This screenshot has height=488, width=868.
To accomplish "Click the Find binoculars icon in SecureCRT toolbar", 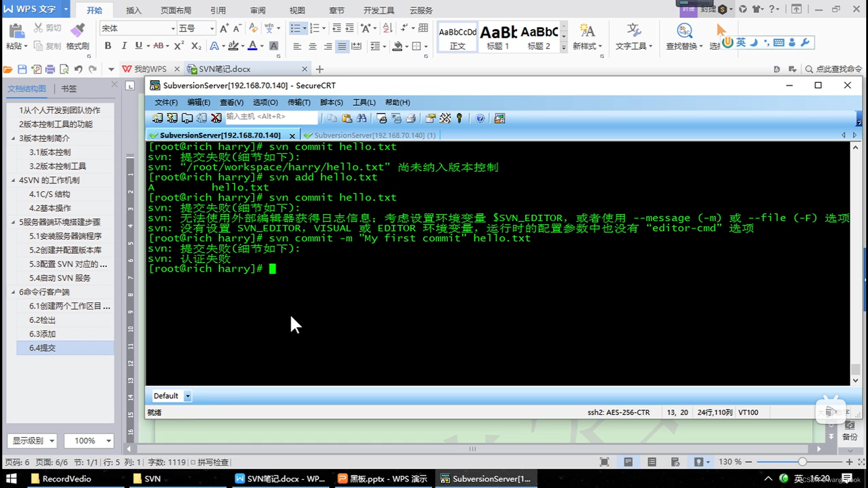I will [x=362, y=118].
